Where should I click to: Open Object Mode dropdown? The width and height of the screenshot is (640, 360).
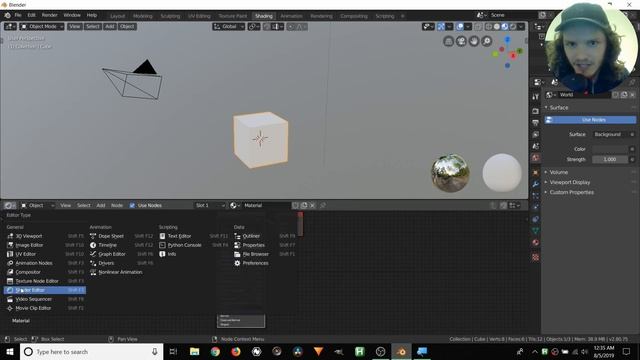(42, 27)
